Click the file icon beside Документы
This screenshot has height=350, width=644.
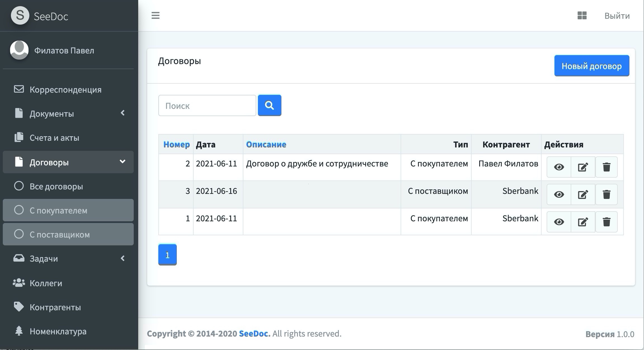(19, 113)
